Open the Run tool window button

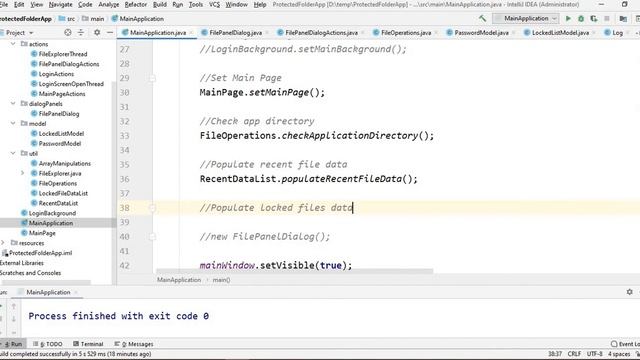[13, 344]
